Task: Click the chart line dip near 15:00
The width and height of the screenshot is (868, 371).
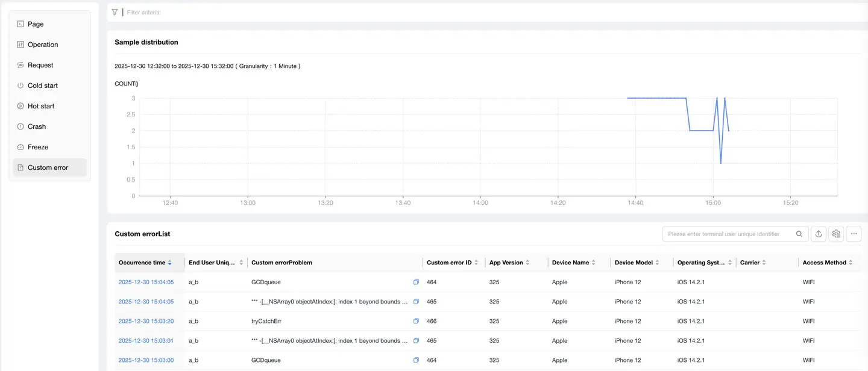Action: pyautogui.click(x=721, y=163)
